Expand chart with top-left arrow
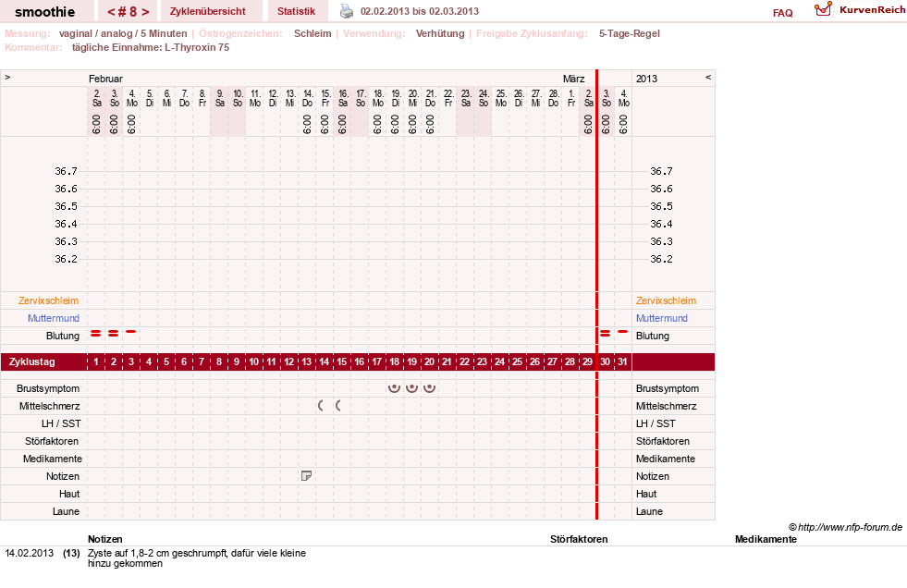The height and width of the screenshot is (588, 907). [7, 77]
